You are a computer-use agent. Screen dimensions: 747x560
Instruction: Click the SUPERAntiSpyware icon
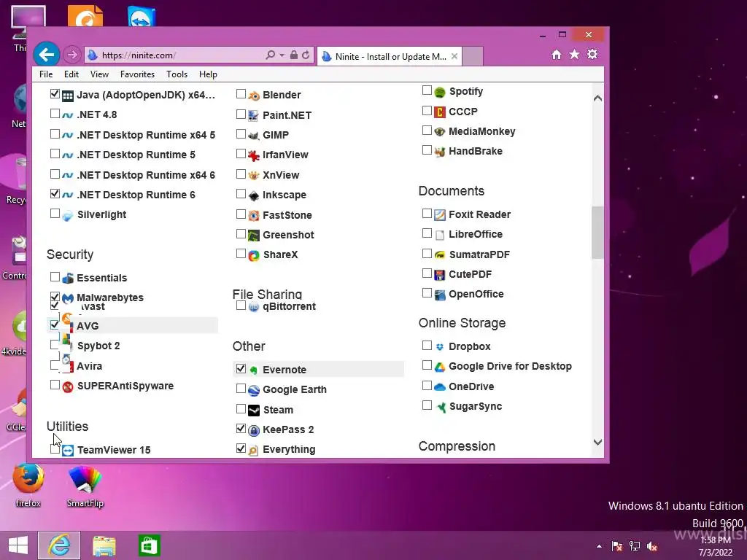pyautogui.click(x=68, y=386)
